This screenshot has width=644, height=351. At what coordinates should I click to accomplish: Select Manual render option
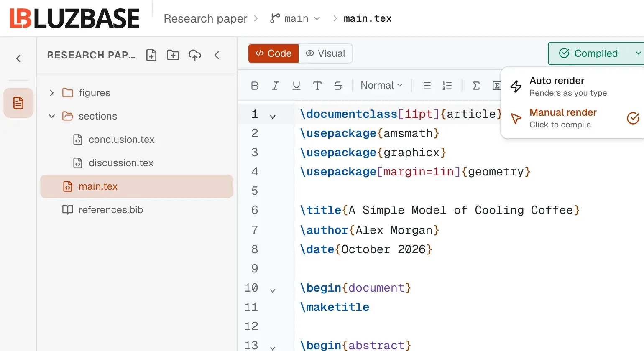tap(572, 118)
